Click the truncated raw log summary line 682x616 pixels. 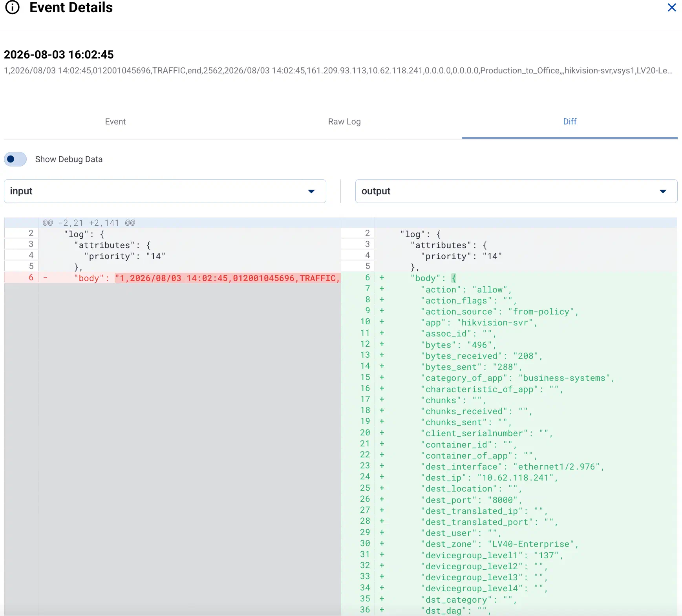(338, 71)
